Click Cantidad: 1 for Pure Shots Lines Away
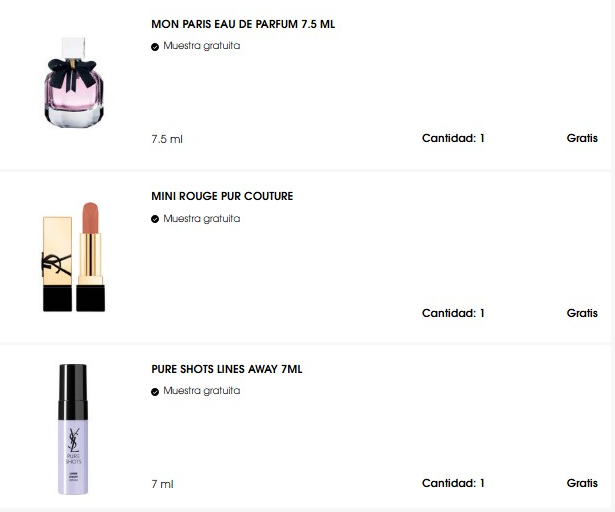615x512 pixels. tap(453, 483)
